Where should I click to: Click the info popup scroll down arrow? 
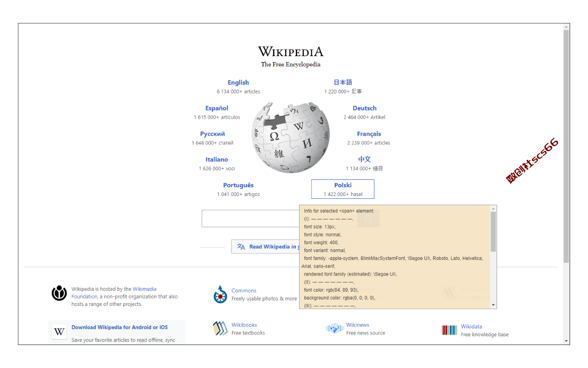click(493, 305)
